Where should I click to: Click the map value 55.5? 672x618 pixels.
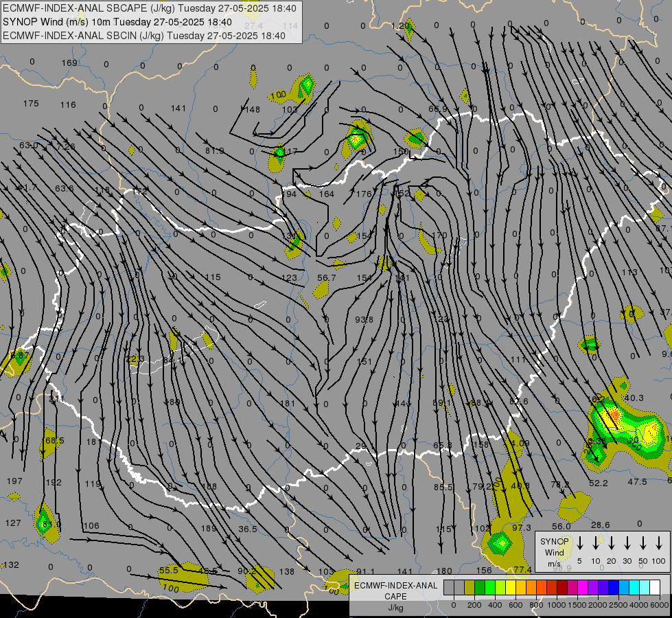(168, 571)
